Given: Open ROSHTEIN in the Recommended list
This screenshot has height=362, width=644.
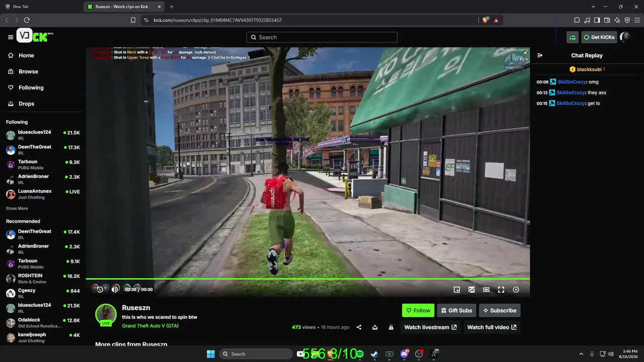Looking at the screenshot, I should point(43,279).
